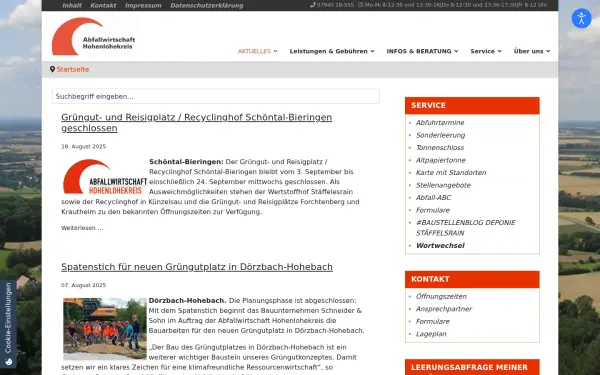Open Lageplan link
600x375 pixels.
pyautogui.click(x=431, y=334)
